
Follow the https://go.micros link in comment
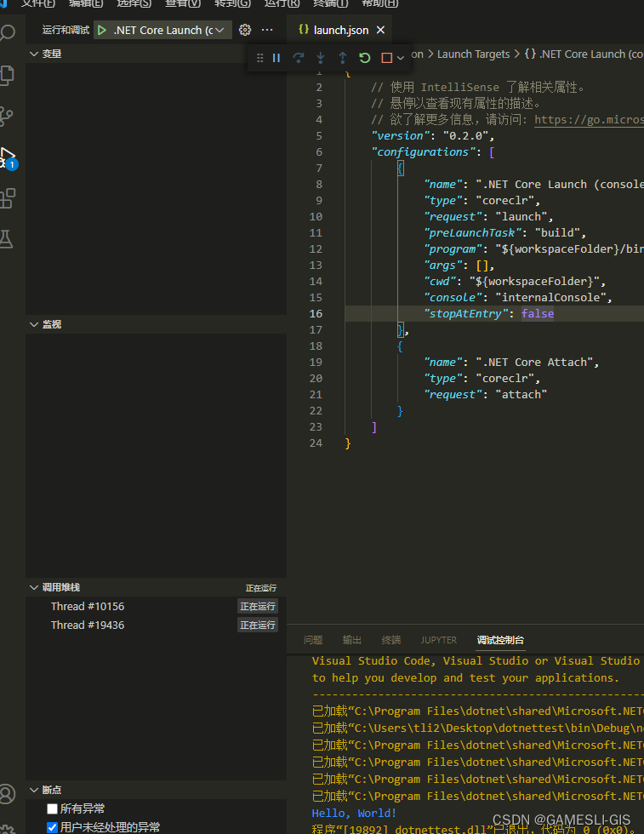click(x=589, y=120)
